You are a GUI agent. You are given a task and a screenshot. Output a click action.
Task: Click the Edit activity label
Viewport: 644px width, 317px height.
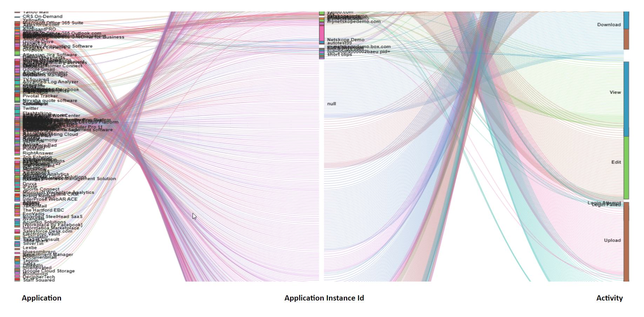pyautogui.click(x=616, y=162)
